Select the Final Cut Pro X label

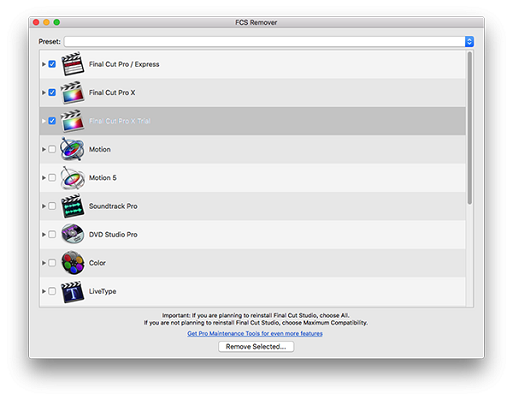[x=112, y=92]
